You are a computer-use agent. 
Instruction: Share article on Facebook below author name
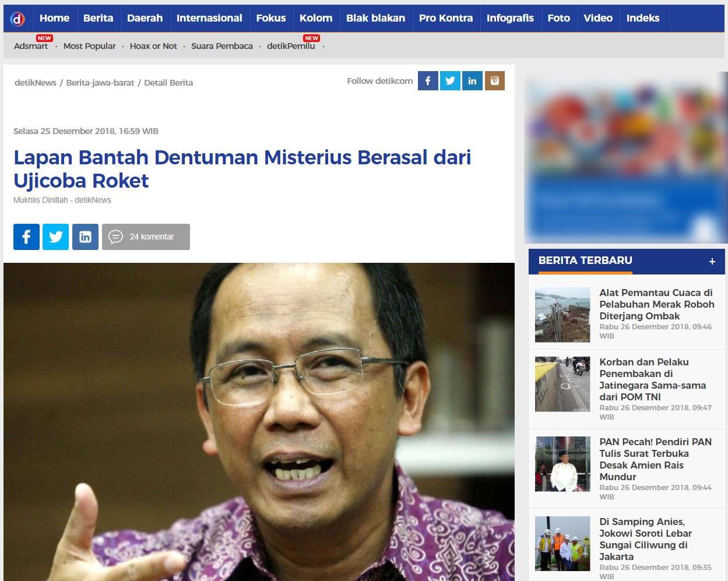pyautogui.click(x=26, y=237)
